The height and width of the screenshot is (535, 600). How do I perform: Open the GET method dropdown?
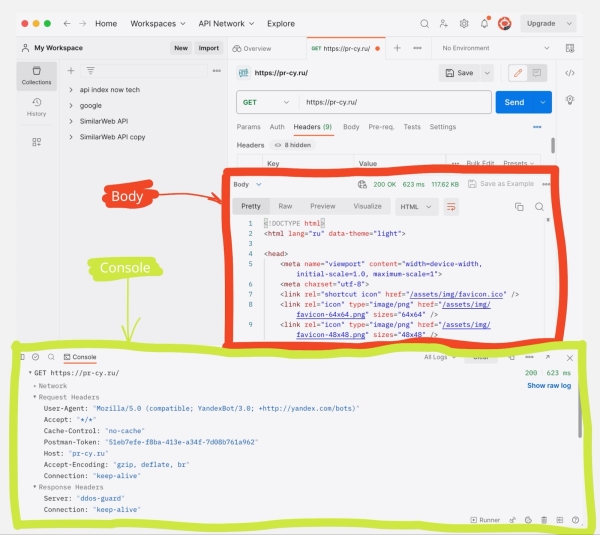coord(267,102)
